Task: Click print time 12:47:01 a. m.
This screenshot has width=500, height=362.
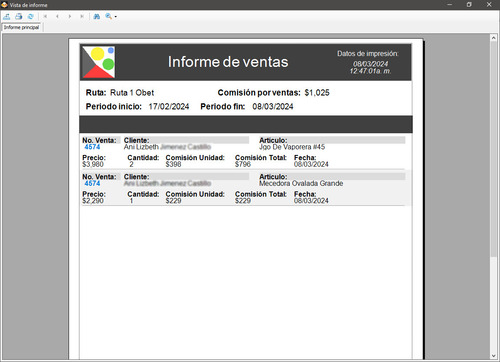Action: pos(370,71)
